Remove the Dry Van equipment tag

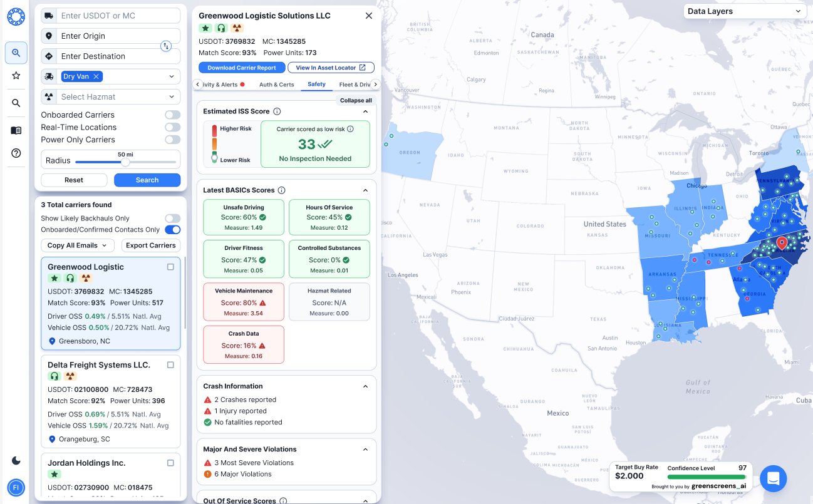pos(96,76)
